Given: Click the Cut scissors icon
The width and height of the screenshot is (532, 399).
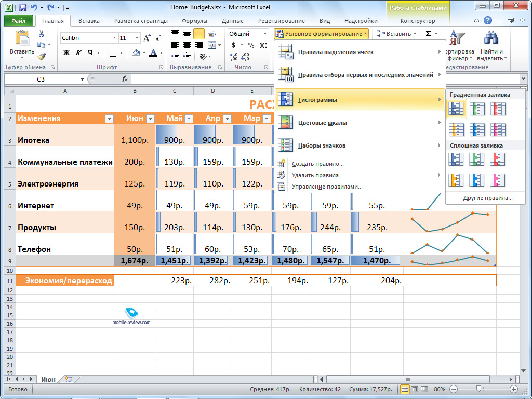Looking at the screenshot, I should (42, 34).
